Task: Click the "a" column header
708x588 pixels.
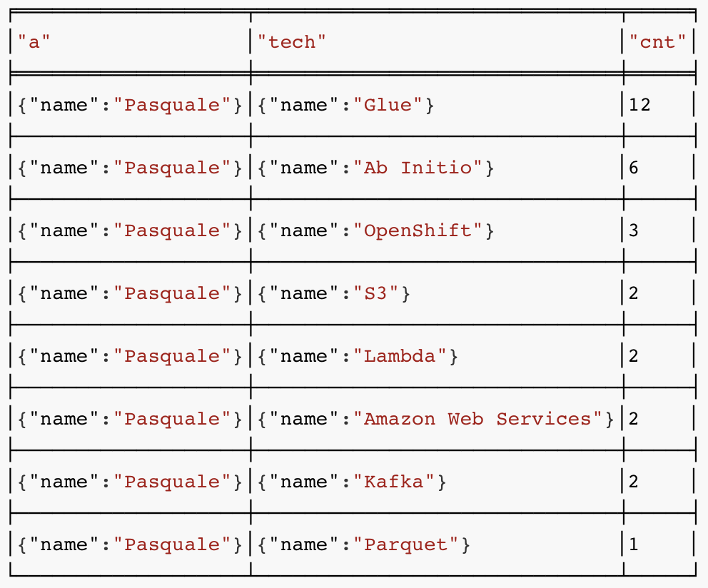Action: click(34, 42)
